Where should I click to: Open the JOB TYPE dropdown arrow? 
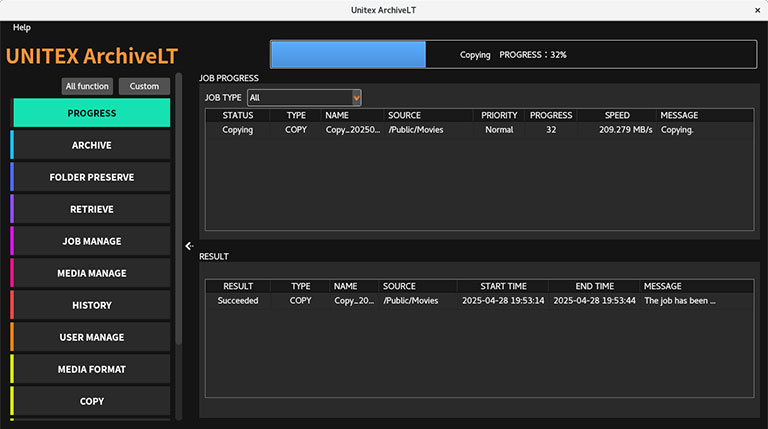[x=357, y=98]
